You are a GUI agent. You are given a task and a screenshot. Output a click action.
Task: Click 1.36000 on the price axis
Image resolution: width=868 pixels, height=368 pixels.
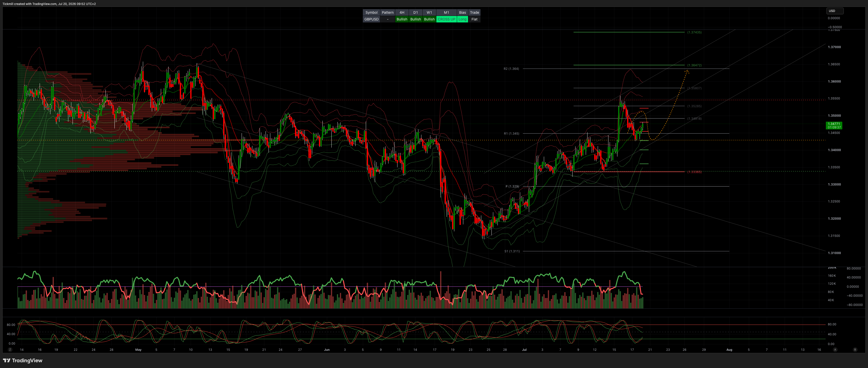(x=834, y=82)
